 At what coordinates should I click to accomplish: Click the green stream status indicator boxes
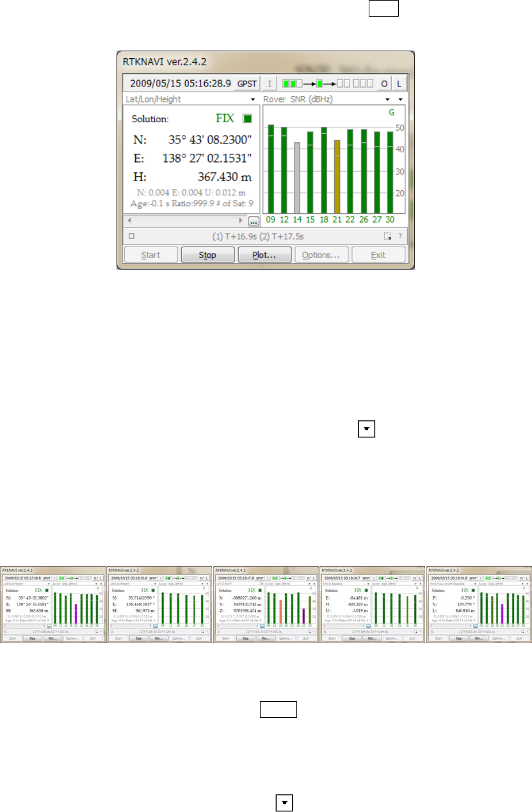(x=328, y=83)
